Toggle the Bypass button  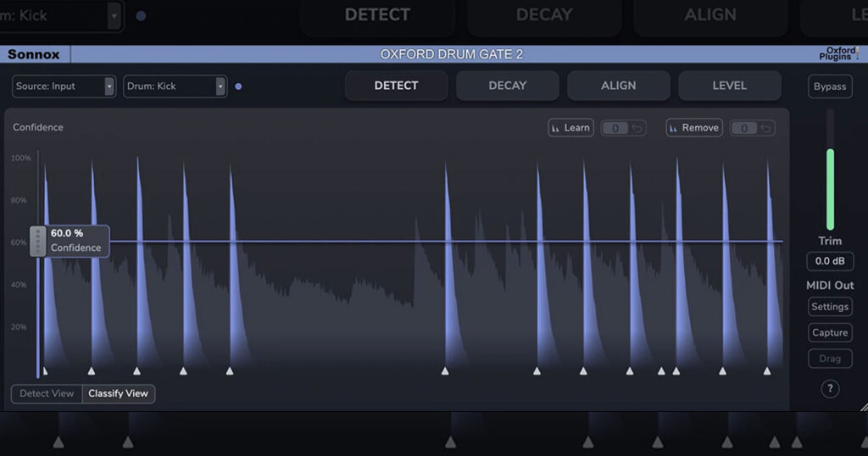[830, 86]
